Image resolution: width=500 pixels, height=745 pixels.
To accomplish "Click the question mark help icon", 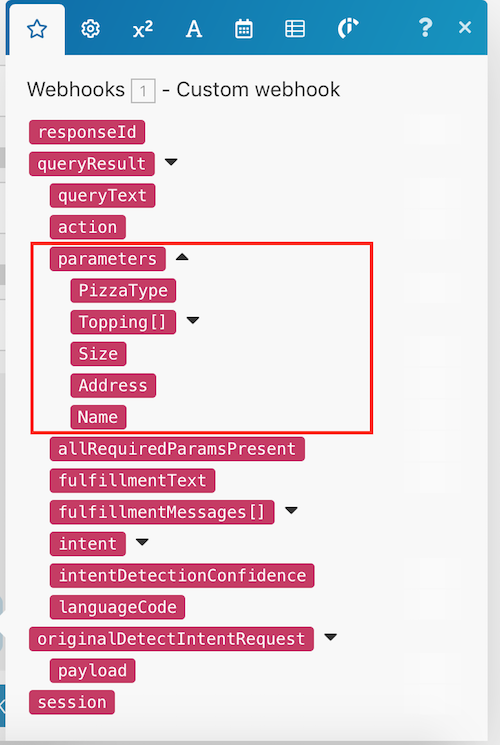I will coord(425,28).
